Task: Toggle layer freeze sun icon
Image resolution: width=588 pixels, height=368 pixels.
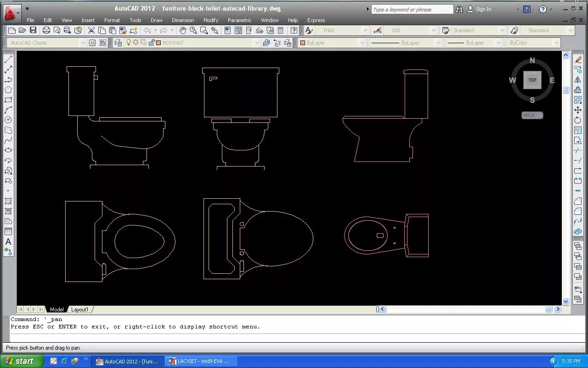Action: tap(136, 43)
